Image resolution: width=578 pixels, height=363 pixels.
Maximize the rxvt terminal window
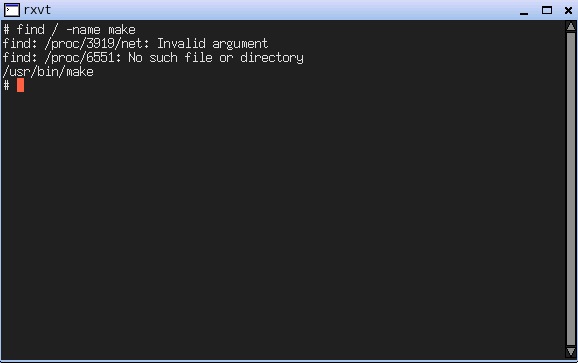tap(547, 10)
